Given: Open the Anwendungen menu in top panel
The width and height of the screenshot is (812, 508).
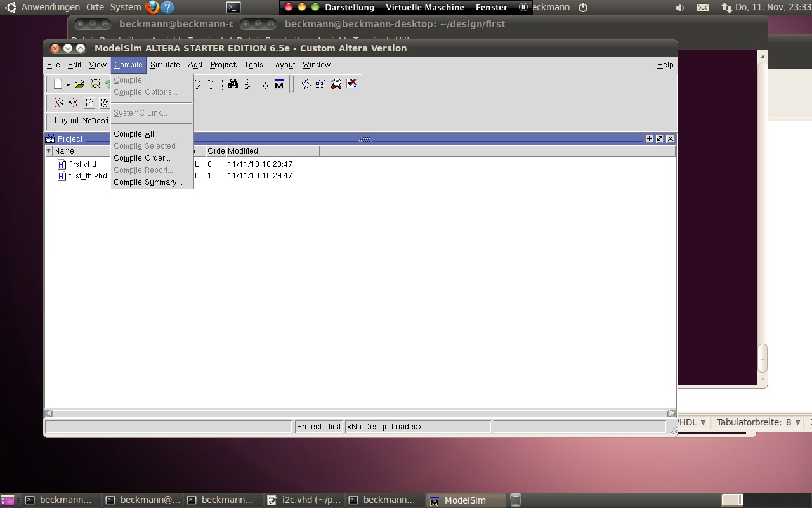Looking at the screenshot, I should point(51,7).
